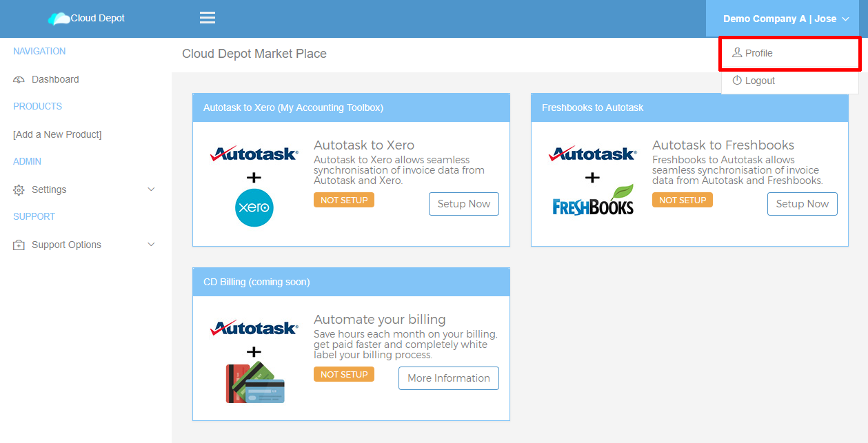Screen dimensions: 868x443
Task: Click the Settings gear icon
Action: point(19,190)
